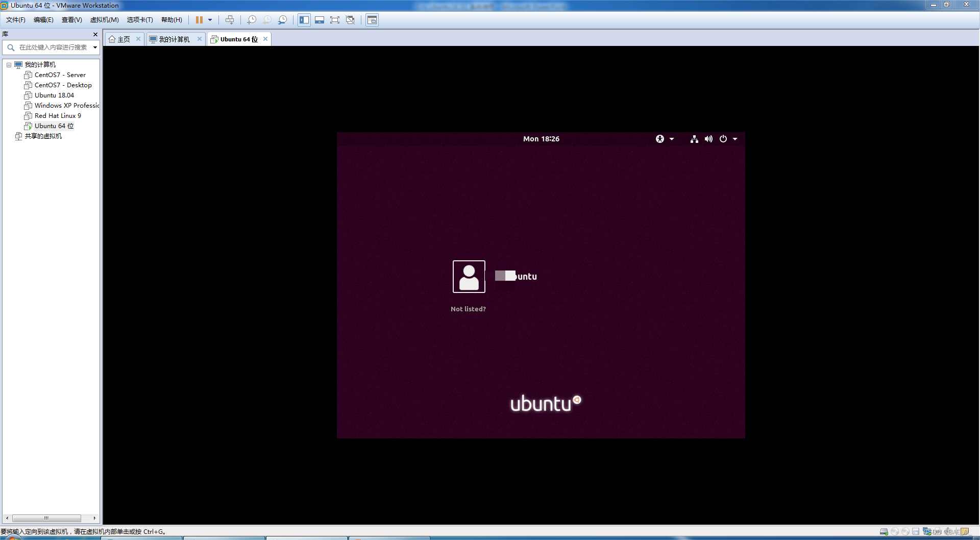
Task: Click the library horizontal scrollbar thumb
Action: click(46, 518)
